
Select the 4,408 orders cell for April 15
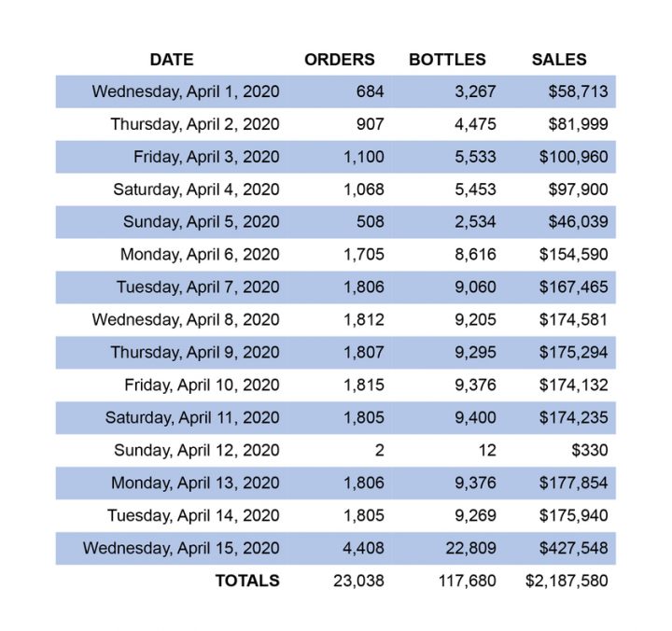(x=363, y=548)
